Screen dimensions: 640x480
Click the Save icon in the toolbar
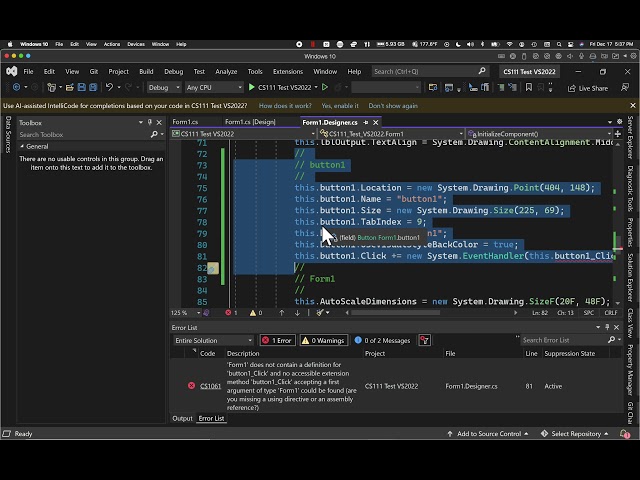[x=81, y=87]
